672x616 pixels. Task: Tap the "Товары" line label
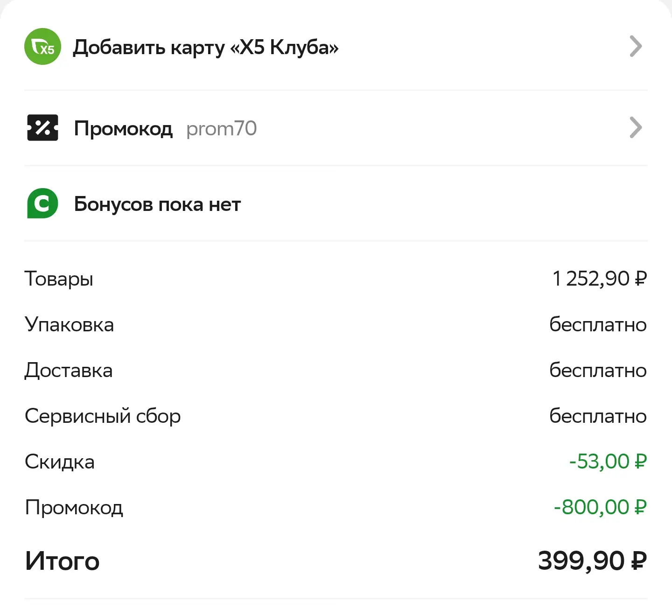59,279
